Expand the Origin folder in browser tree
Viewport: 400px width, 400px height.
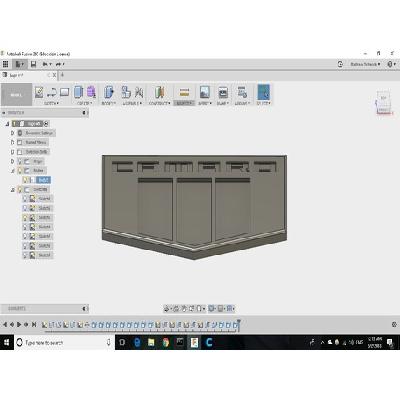[x=13, y=161]
